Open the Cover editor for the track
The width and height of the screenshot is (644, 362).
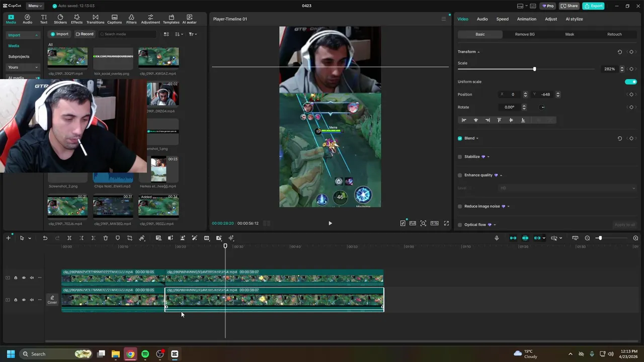point(52,300)
